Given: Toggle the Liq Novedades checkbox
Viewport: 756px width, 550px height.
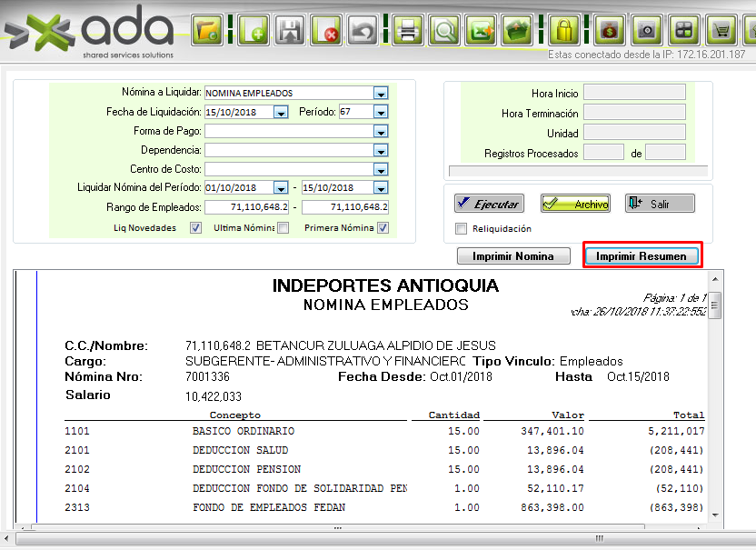Looking at the screenshot, I should [195, 228].
